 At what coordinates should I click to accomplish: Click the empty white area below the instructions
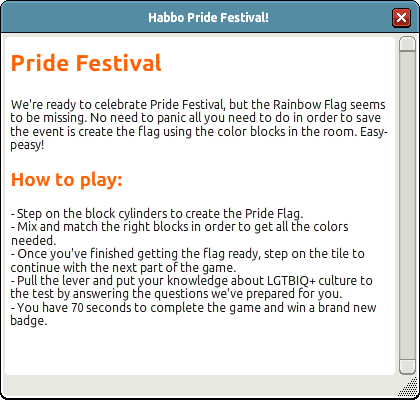[x=200, y=350]
